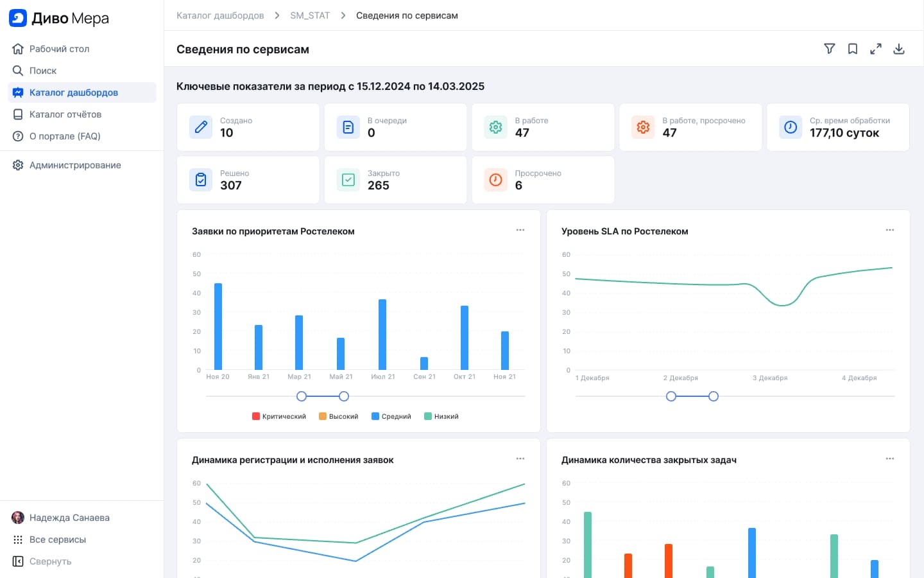The width and height of the screenshot is (924, 578).
Task: Download the dashboard via download icon
Action: pos(899,49)
